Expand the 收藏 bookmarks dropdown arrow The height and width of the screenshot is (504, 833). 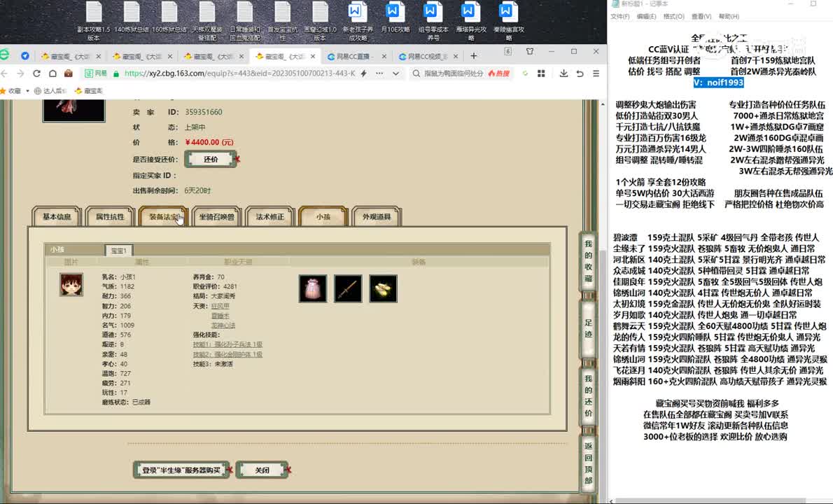(x=27, y=91)
